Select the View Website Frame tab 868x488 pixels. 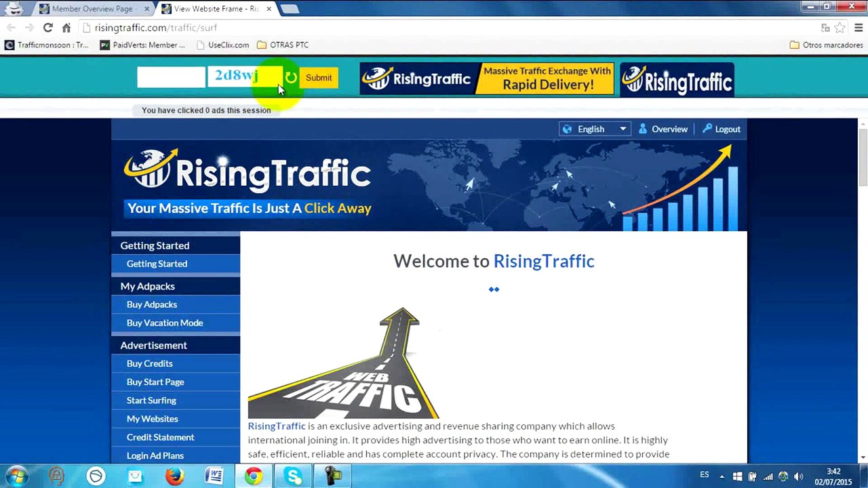[x=216, y=9]
